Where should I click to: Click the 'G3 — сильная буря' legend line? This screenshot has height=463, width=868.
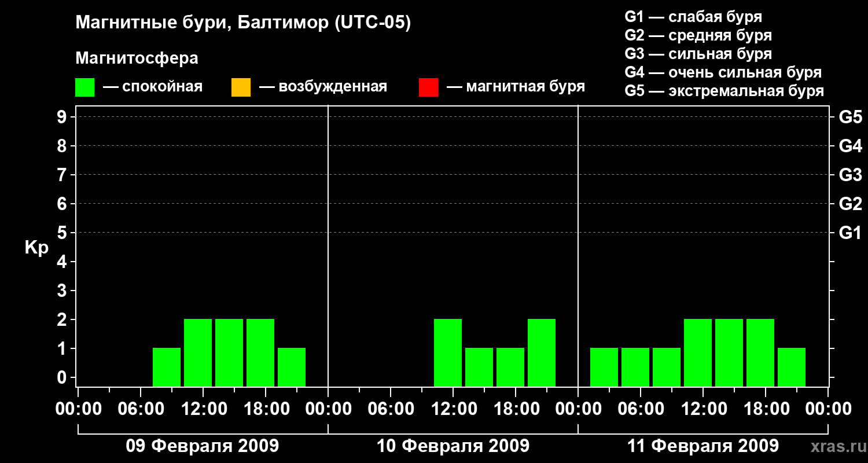coord(698,54)
